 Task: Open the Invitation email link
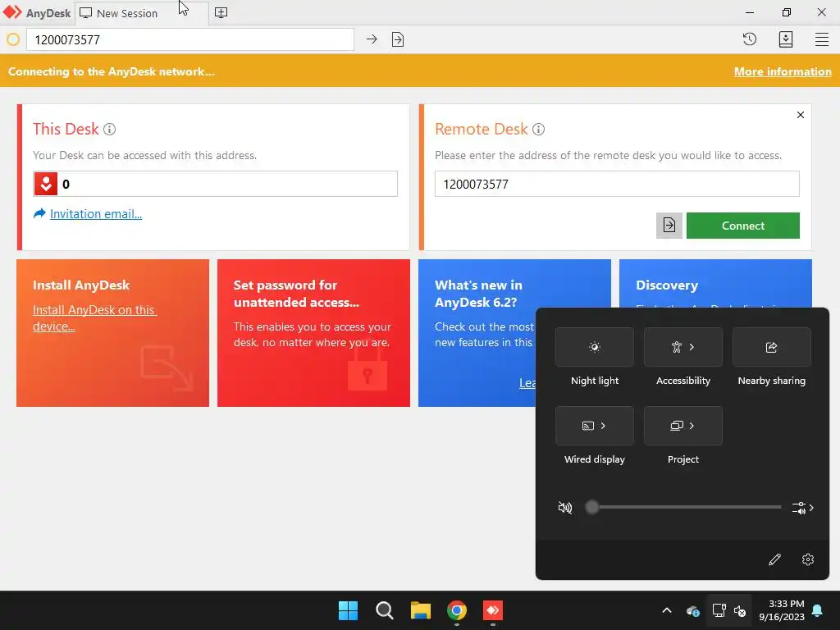96,214
